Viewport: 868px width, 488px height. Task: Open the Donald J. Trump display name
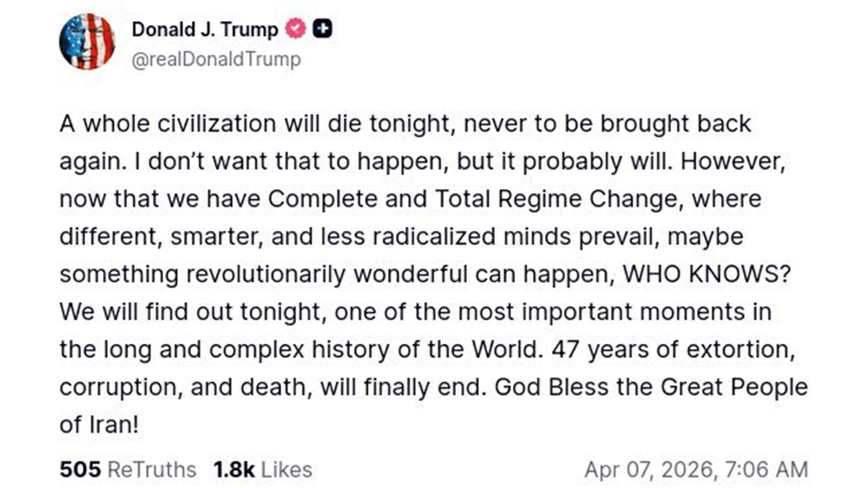click(205, 30)
